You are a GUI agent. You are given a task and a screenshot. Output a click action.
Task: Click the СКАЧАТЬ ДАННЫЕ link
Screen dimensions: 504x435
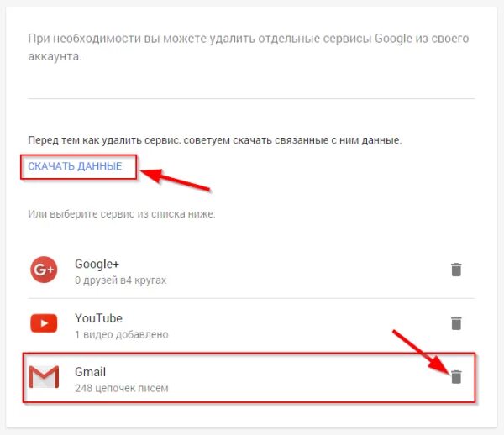(75, 166)
